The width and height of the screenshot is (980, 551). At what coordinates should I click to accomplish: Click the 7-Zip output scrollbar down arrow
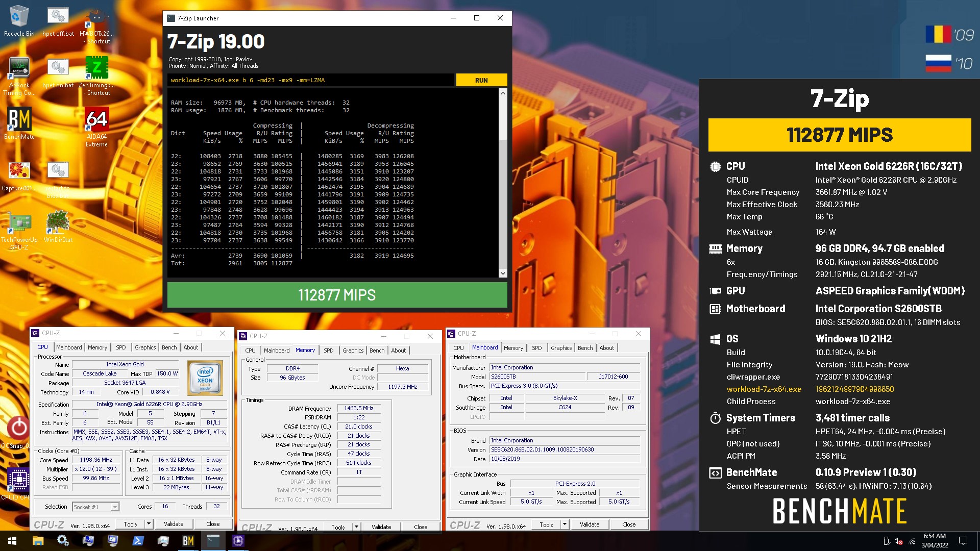(x=503, y=273)
